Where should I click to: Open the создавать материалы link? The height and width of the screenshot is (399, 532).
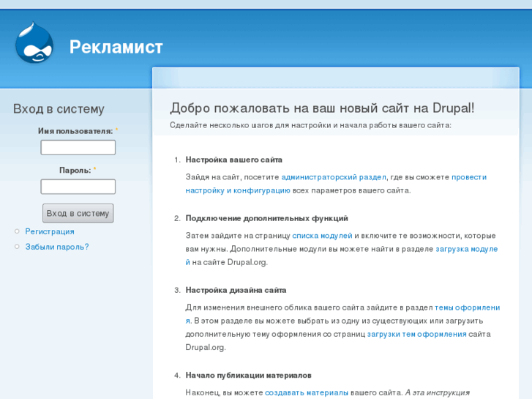[307, 392]
